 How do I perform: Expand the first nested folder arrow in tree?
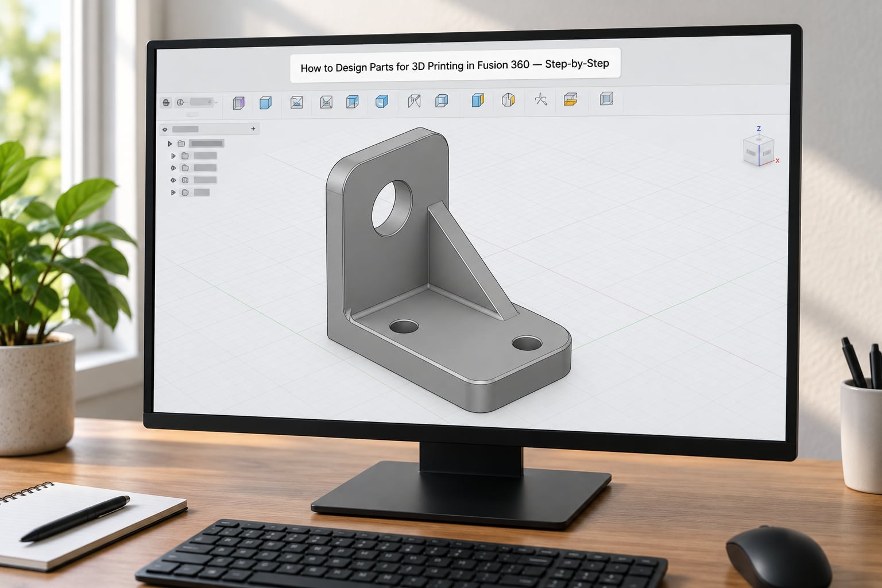tap(173, 156)
